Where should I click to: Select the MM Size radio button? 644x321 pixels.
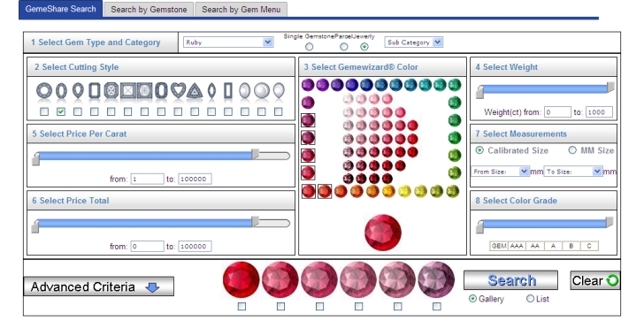(x=572, y=150)
